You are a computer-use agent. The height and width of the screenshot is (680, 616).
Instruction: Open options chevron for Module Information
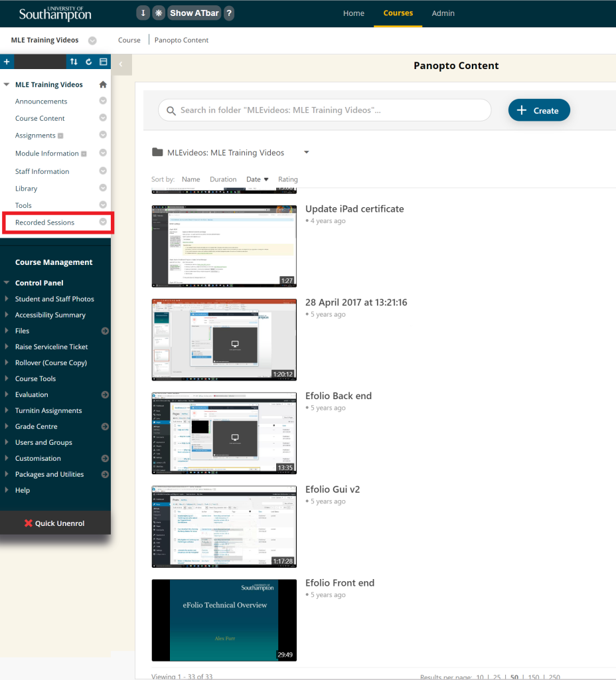103,153
